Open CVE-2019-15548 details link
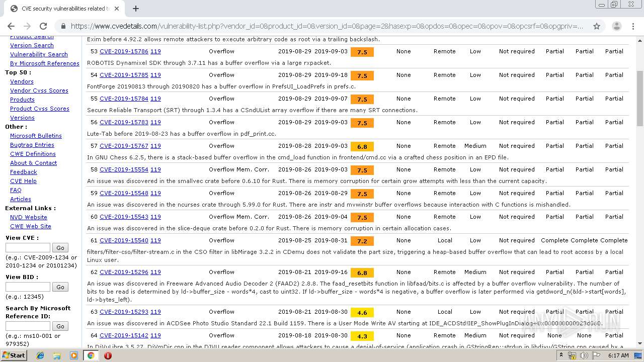 pyautogui.click(x=124, y=193)
